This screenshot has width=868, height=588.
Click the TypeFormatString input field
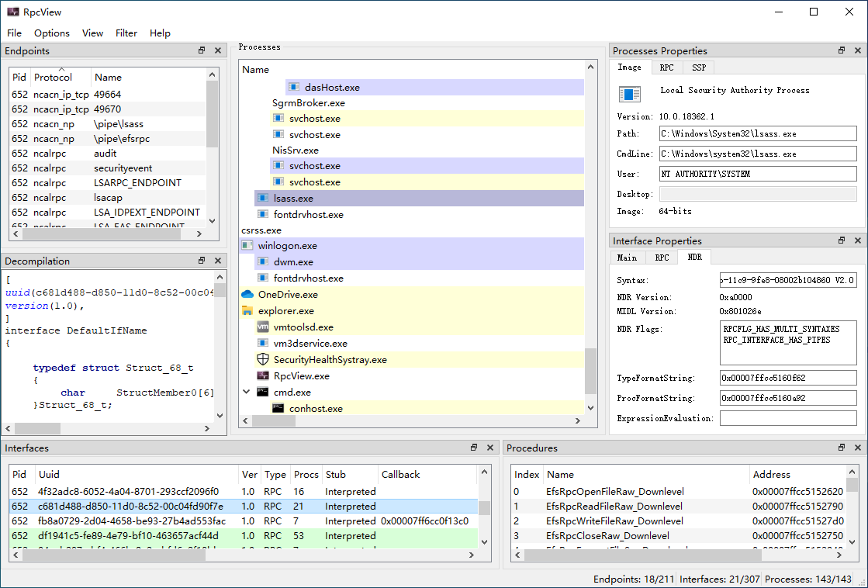[x=788, y=378]
